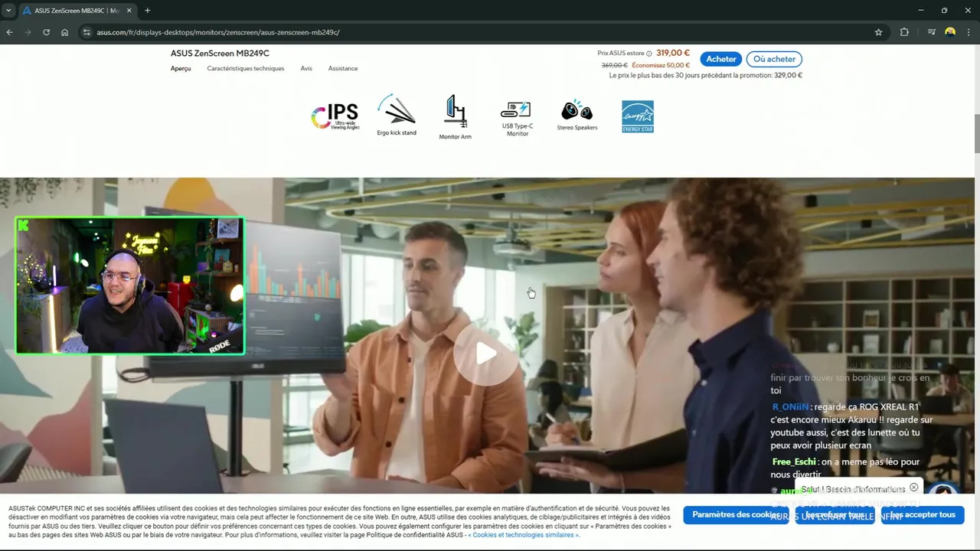Reload the ASUS page
Image resolution: width=980 pixels, height=551 pixels.
[46, 32]
